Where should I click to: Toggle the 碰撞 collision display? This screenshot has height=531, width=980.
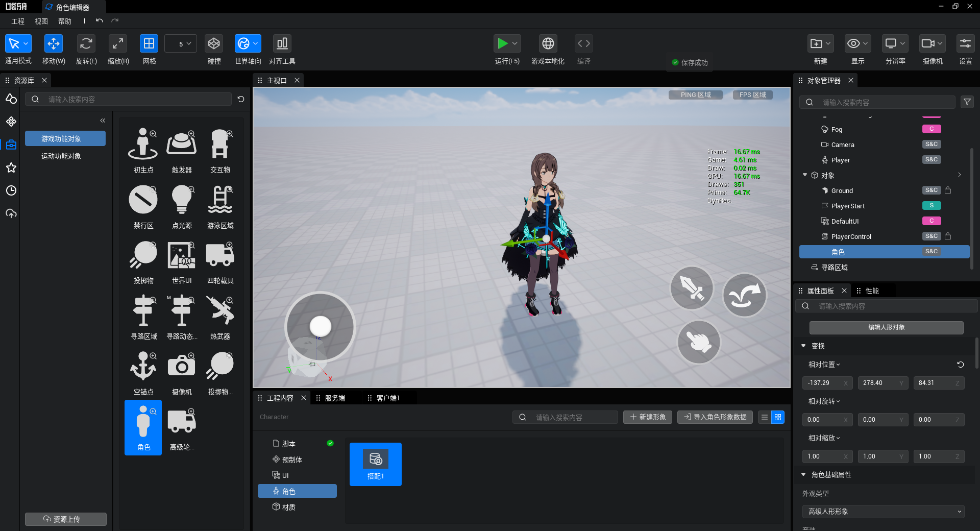click(214, 44)
